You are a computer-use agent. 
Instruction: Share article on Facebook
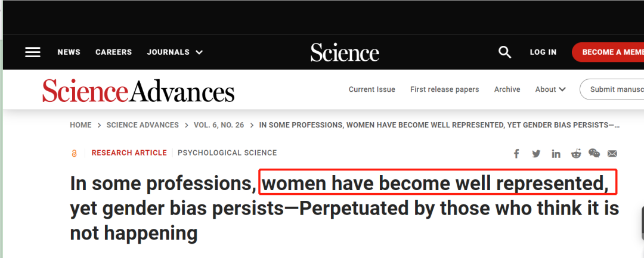point(516,154)
